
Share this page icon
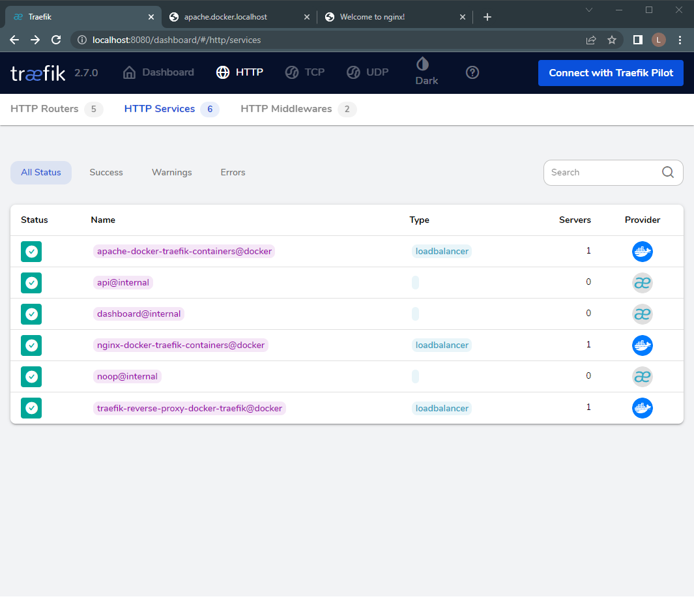pos(591,40)
